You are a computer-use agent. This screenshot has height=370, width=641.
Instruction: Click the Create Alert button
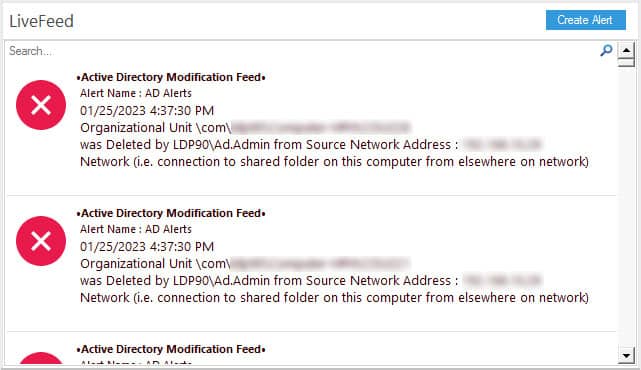pos(585,20)
